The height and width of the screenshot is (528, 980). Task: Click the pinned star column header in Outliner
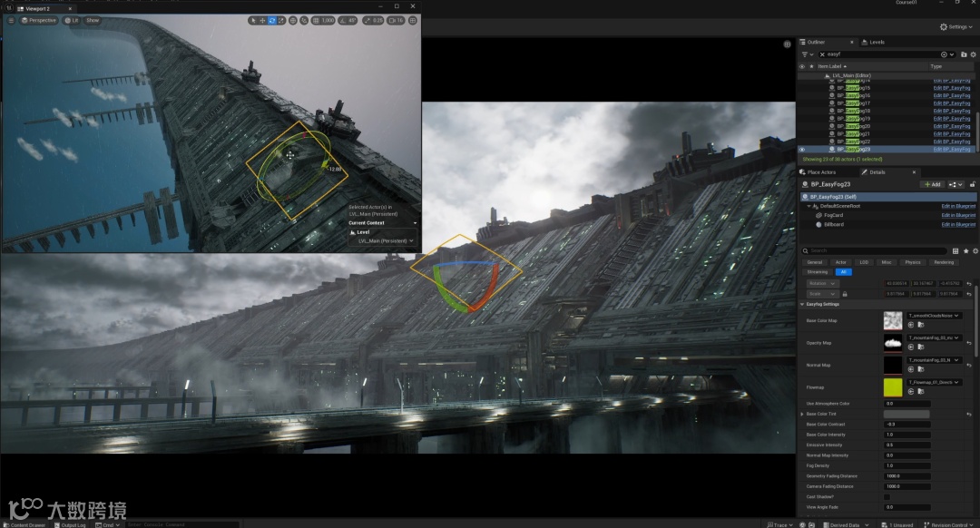tap(811, 66)
